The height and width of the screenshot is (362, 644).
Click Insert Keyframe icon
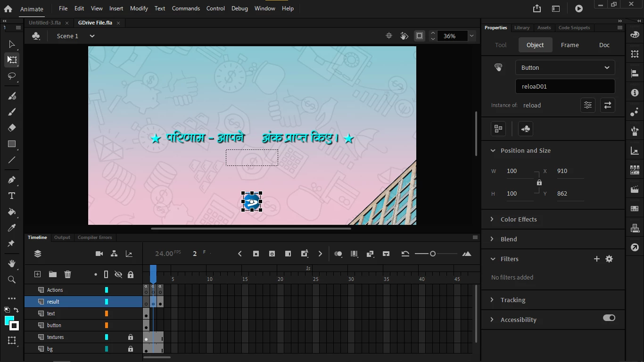256,254
